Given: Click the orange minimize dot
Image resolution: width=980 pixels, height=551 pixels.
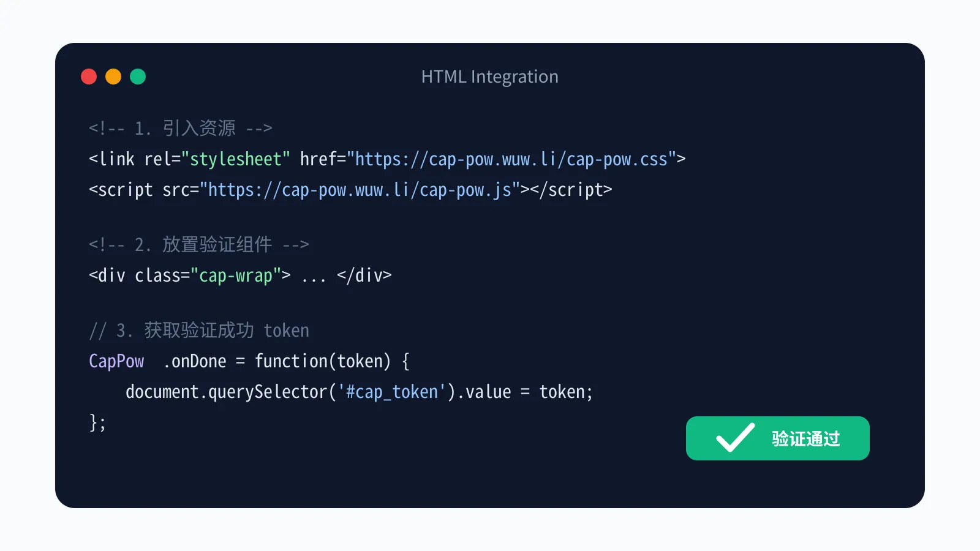Looking at the screenshot, I should click(113, 77).
